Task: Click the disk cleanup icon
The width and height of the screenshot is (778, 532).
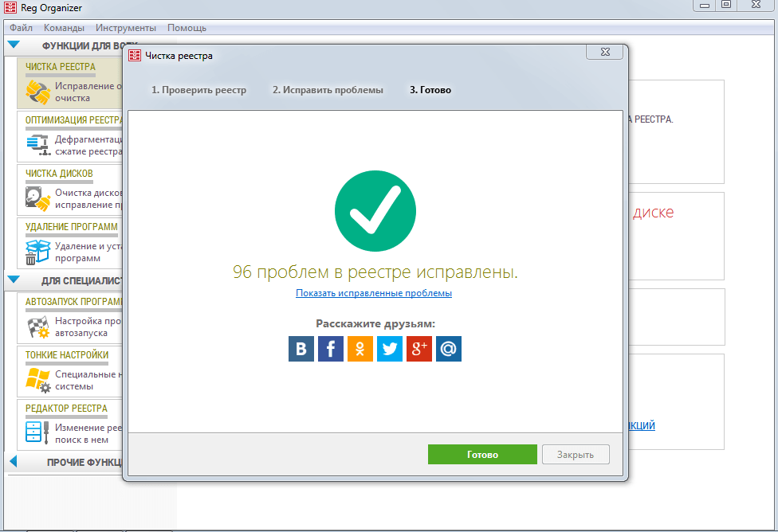Action: [x=38, y=198]
